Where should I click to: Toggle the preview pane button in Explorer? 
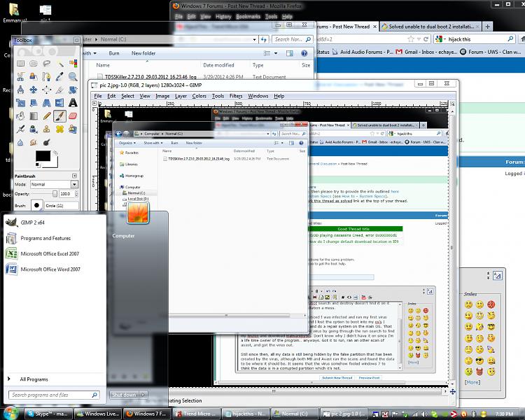pos(290,53)
